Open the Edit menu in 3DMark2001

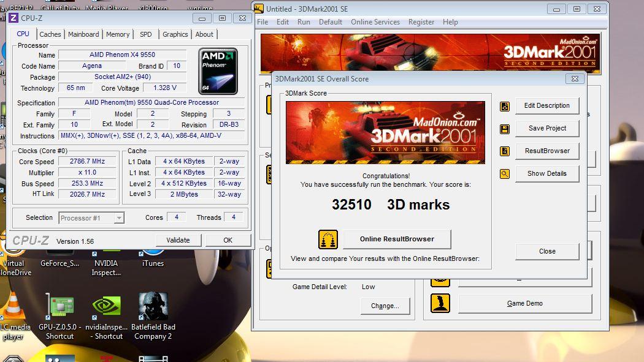[283, 22]
